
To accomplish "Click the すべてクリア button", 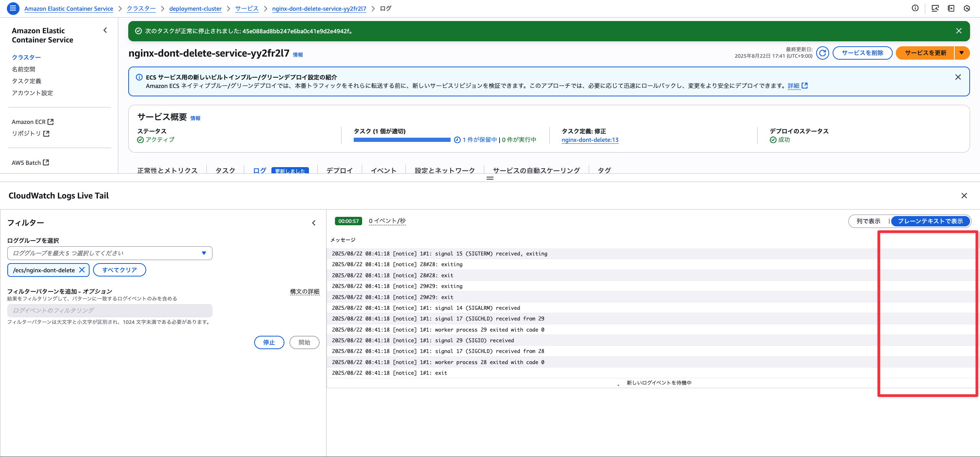I will tap(119, 270).
